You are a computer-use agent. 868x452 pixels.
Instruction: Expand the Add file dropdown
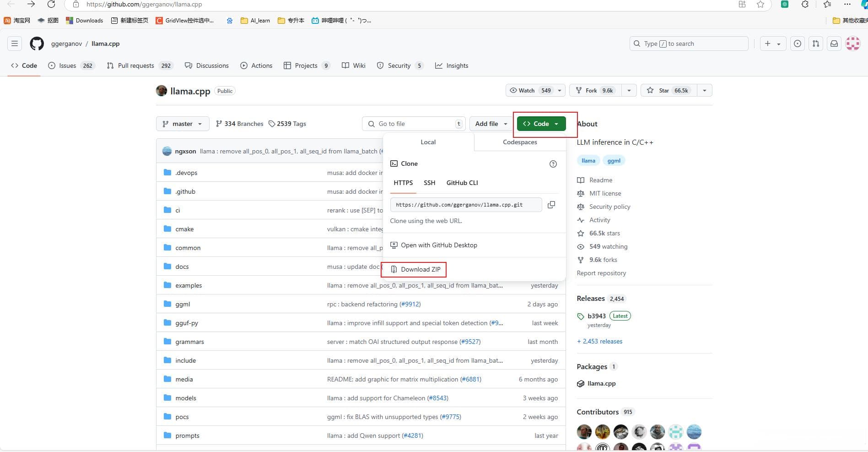coord(491,124)
